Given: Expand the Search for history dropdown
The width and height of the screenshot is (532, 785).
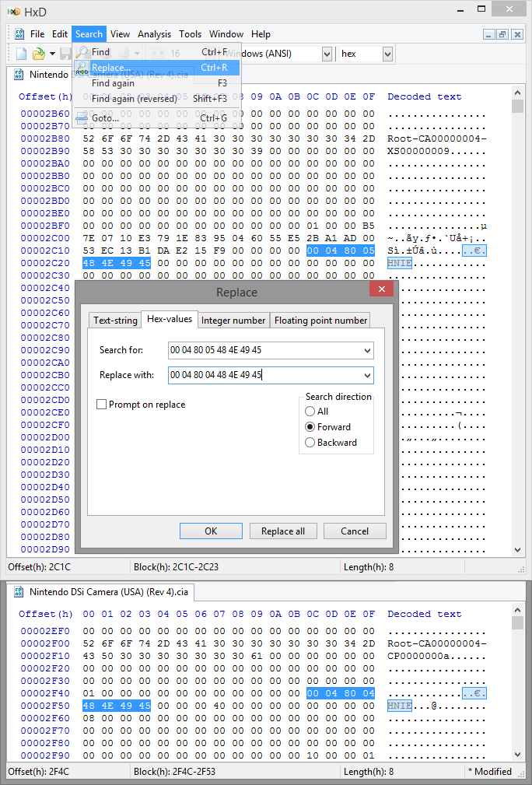Looking at the screenshot, I should coord(367,350).
